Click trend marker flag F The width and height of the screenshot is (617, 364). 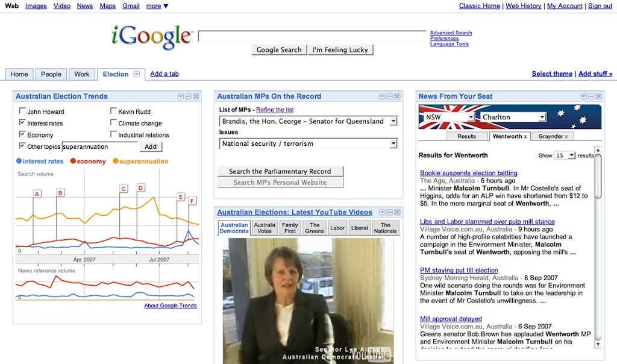coord(192,201)
